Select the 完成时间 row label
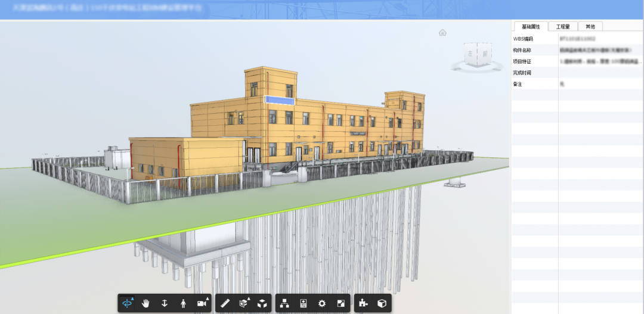This screenshot has width=644, height=314. coord(522,73)
